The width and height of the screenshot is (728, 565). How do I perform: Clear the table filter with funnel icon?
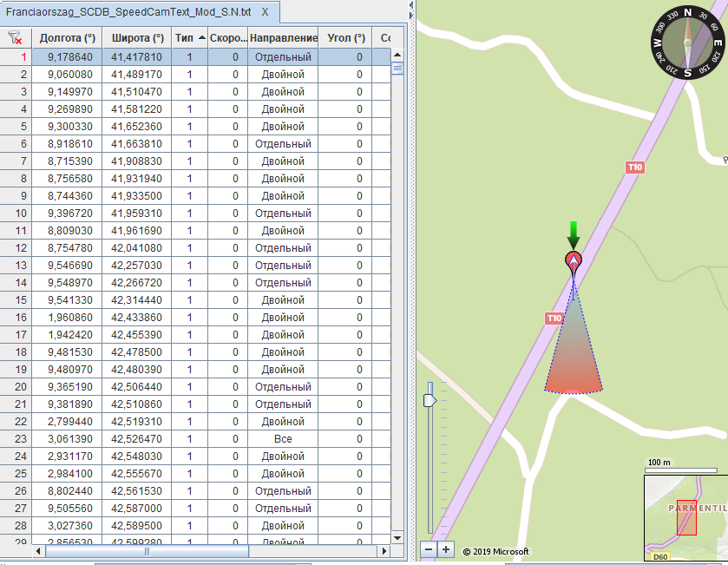tap(16, 38)
